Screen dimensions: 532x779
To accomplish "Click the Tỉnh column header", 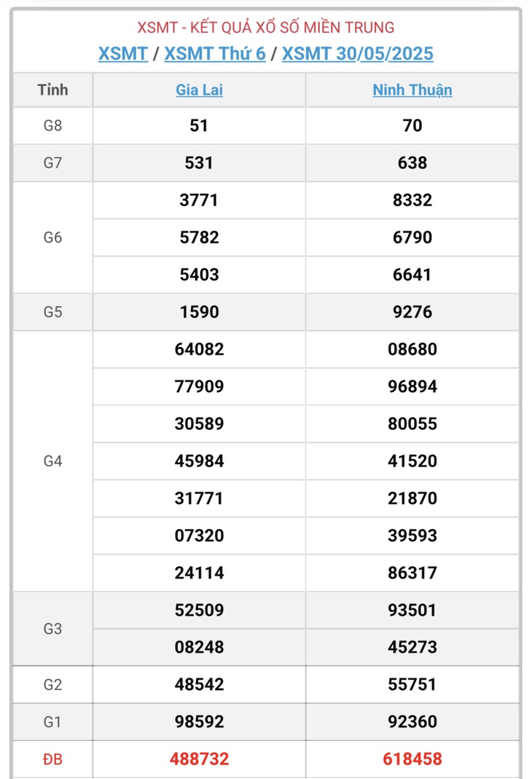I will pos(52,90).
